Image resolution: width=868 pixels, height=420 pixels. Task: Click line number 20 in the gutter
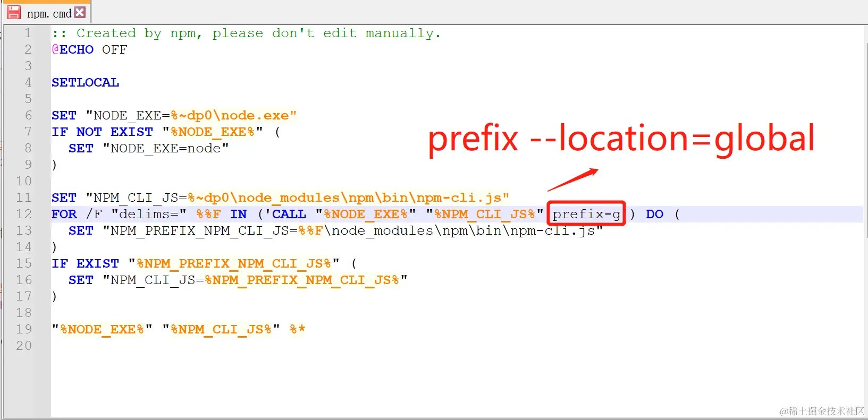(x=24, y=346)
